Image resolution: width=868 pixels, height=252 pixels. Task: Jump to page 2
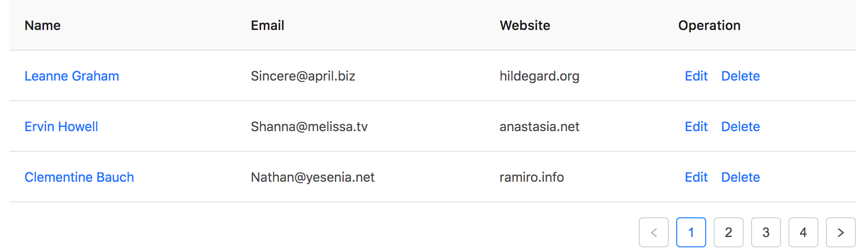click(728, 232)
